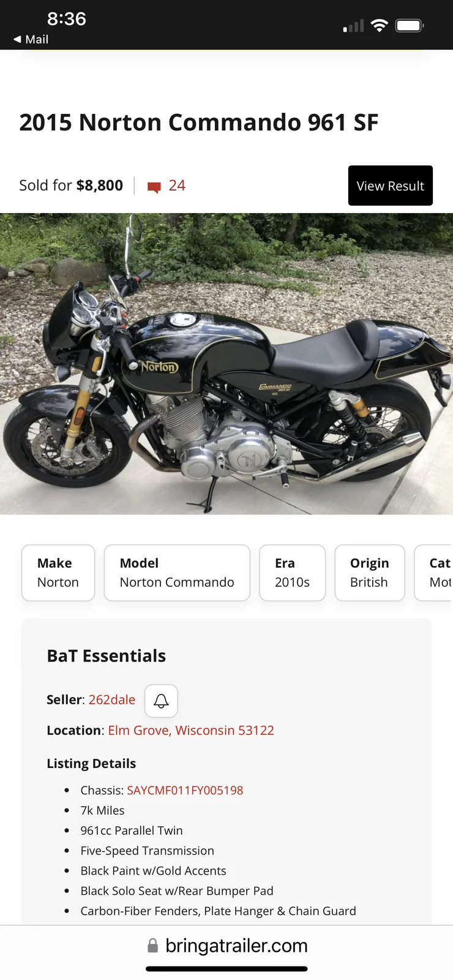Open the red comments bubble icon
The image size is (453, 980).
click(154, 187)
